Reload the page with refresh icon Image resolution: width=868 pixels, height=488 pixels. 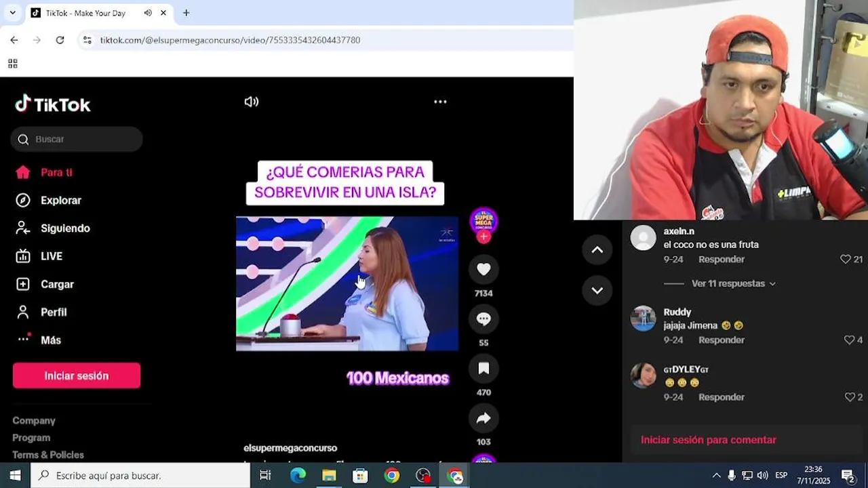60,40
